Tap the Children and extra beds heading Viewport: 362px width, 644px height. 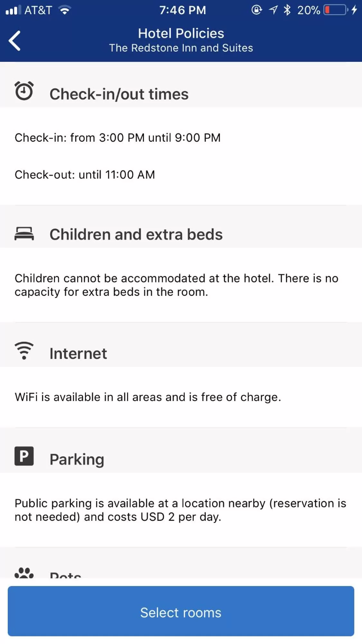point(136,234)
